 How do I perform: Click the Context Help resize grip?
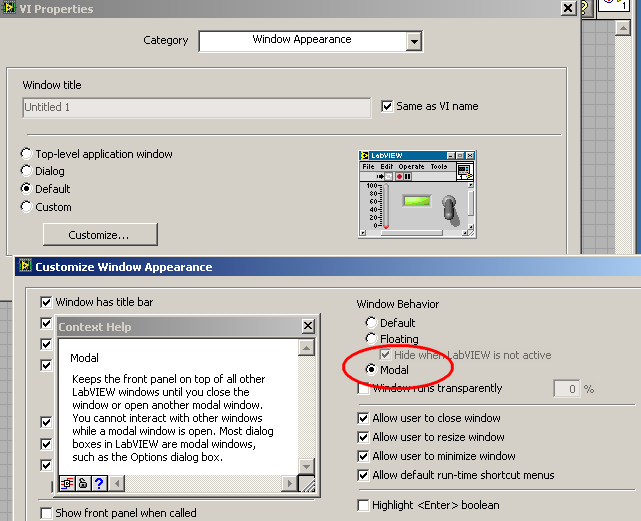[x=307, y=483]
